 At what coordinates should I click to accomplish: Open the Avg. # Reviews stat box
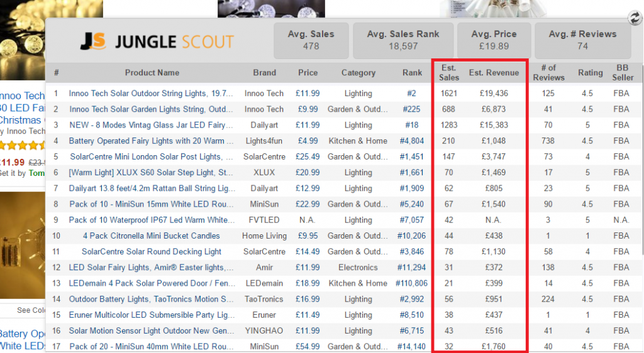click(582, 40)
